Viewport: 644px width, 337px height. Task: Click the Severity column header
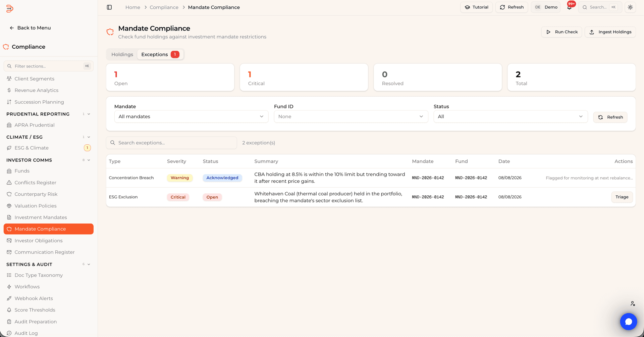coord(176,161)
